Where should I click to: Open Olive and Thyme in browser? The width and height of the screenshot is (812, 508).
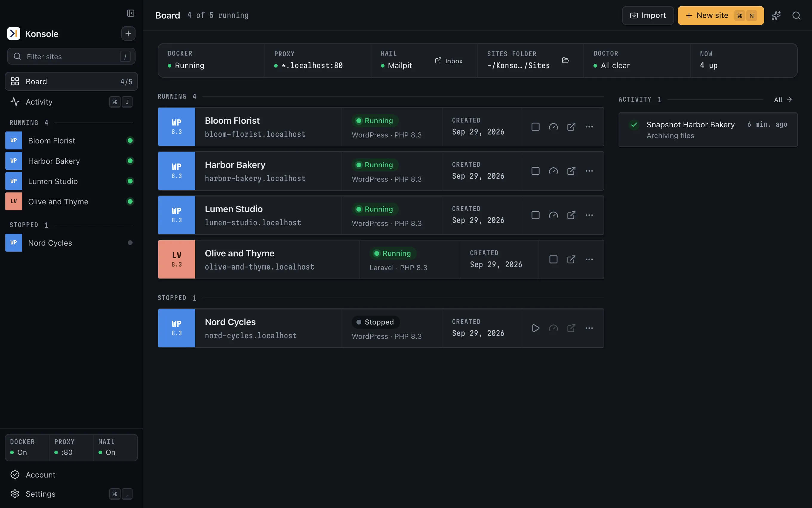coord(571,259)
